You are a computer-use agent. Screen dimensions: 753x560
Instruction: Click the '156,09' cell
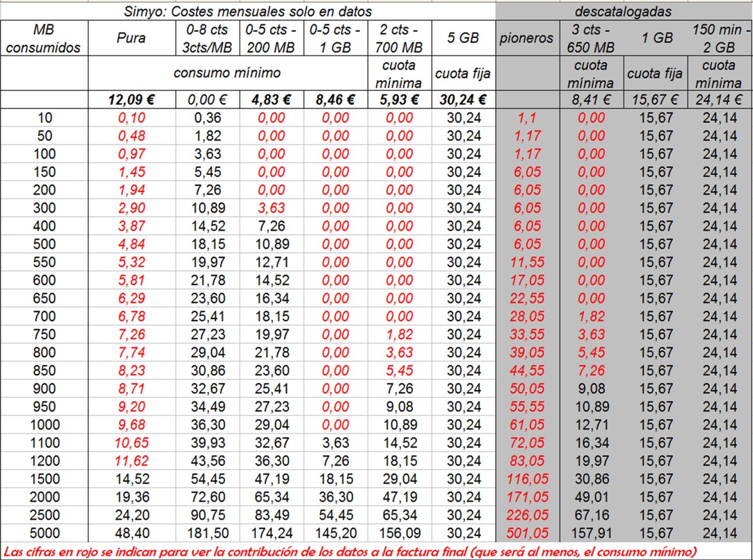pyautogui.click(x=400, y=533)
